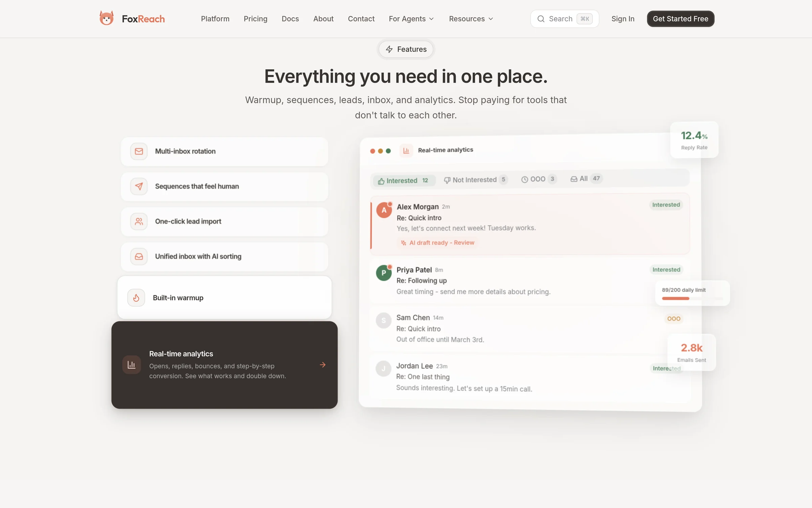Open the Contact nav link
The width and height of the screenshot is (812, 508).
click(361, 19)
